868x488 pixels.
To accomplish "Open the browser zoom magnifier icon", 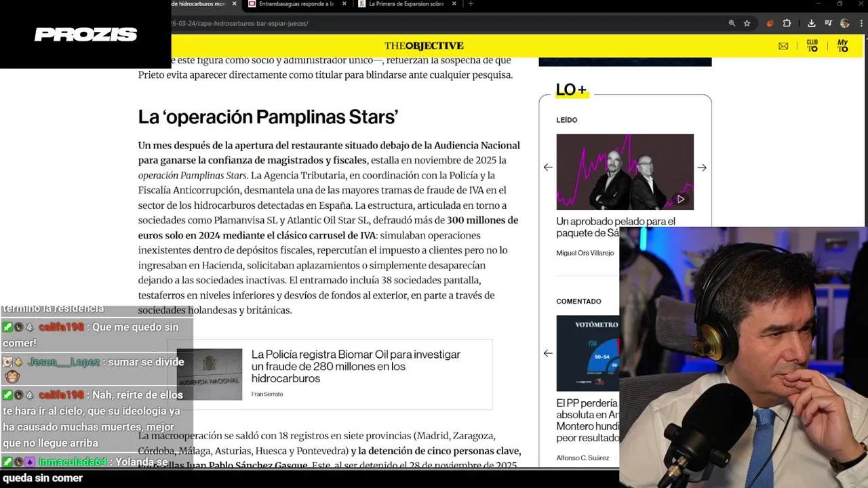I will point(732,23).
